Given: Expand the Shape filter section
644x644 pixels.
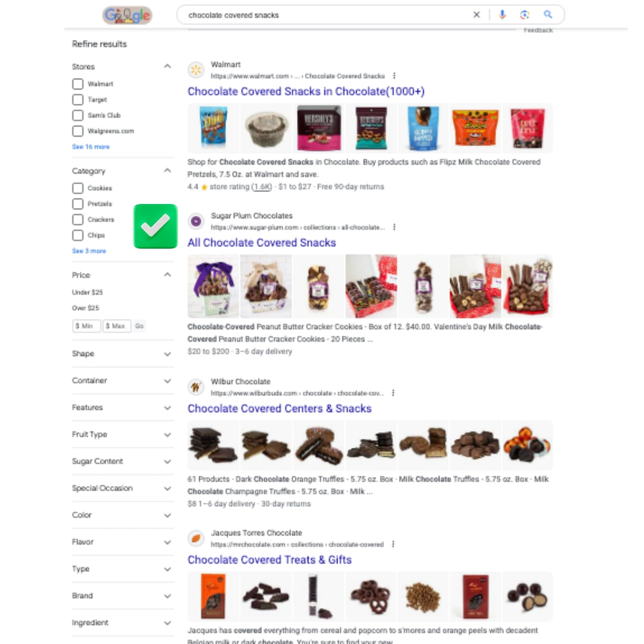Looking at the screenshot, I should coord(122,354).
